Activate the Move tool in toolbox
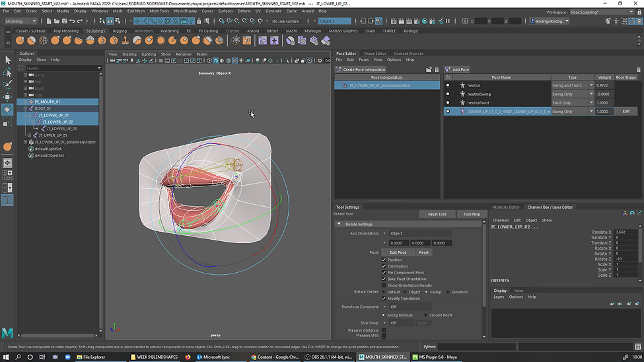 (x=7, y=97)
